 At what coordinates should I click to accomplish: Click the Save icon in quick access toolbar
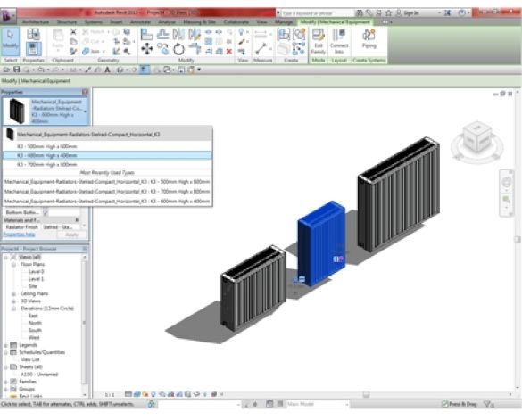click(16, 70)
